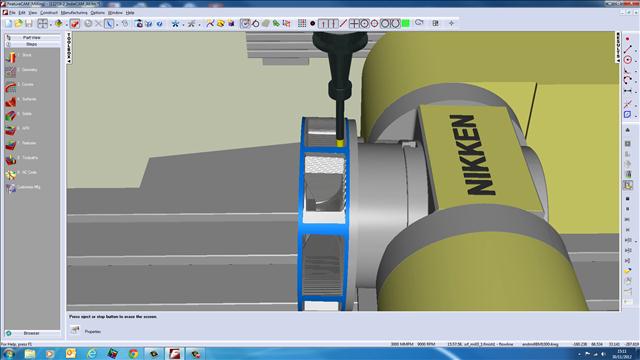Open the vertical toolbox tab beside viewport
Viewport: 640px width, 360px height.
(x=69, y=48)
